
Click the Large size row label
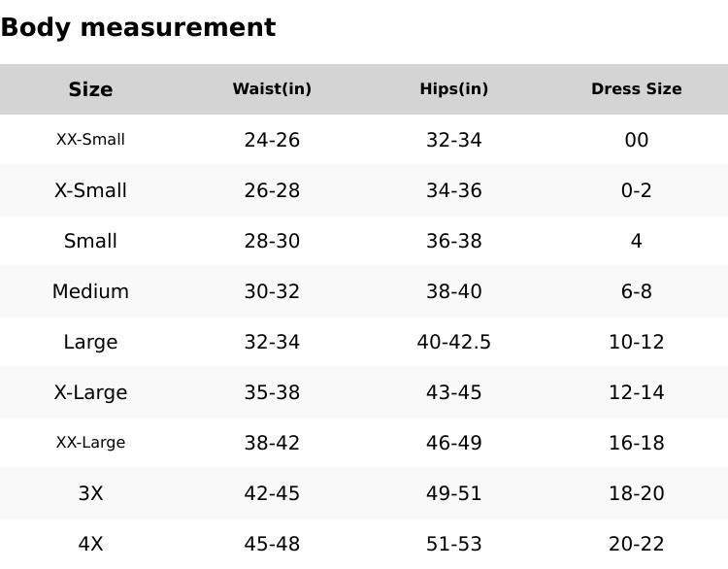point(90,342)
